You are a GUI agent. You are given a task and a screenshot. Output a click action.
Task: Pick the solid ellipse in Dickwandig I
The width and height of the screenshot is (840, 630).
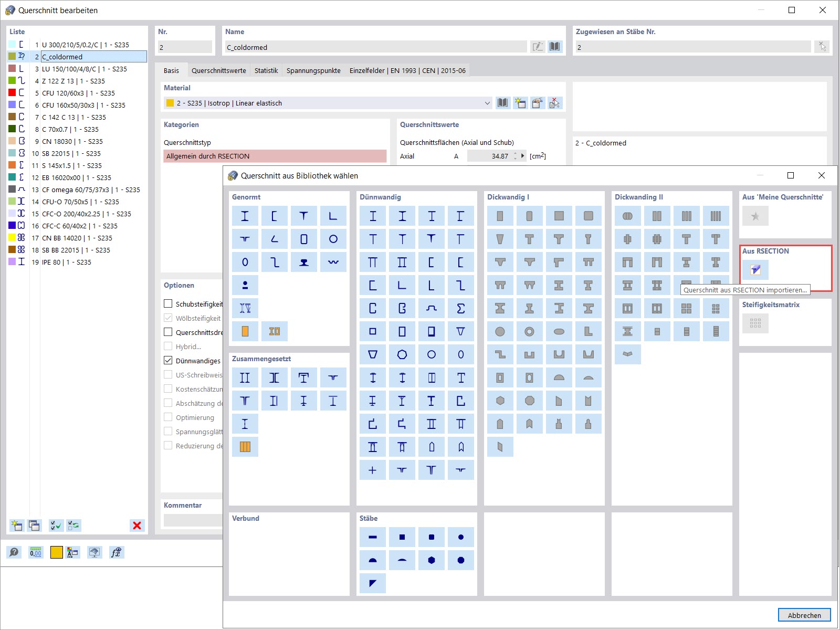coord(559,331)
